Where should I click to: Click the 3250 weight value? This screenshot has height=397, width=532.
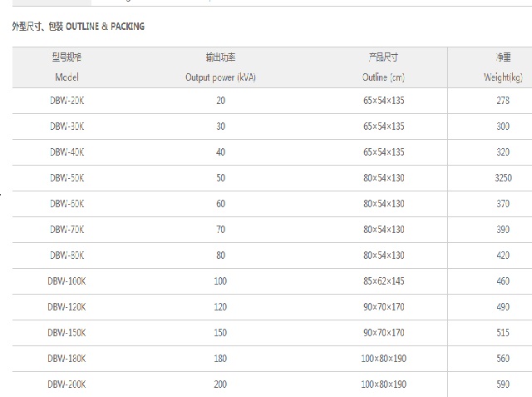click(503, 178)
